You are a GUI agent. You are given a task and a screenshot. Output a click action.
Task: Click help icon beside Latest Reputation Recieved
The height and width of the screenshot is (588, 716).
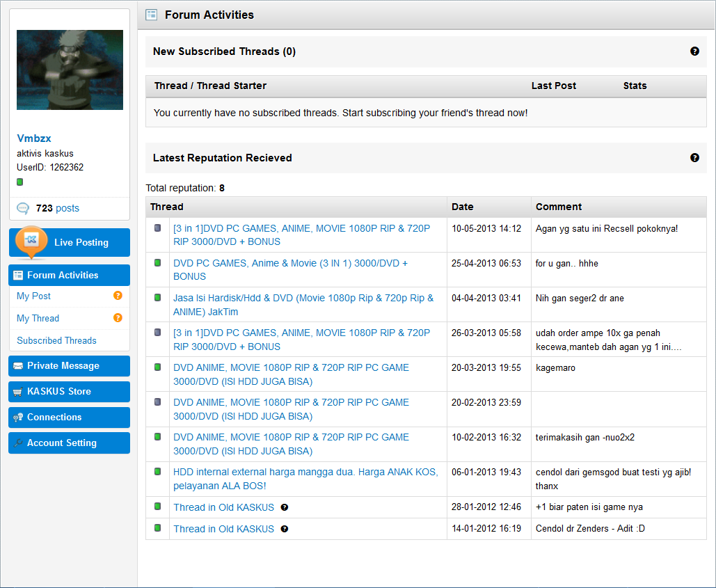(x=694, y=158)
